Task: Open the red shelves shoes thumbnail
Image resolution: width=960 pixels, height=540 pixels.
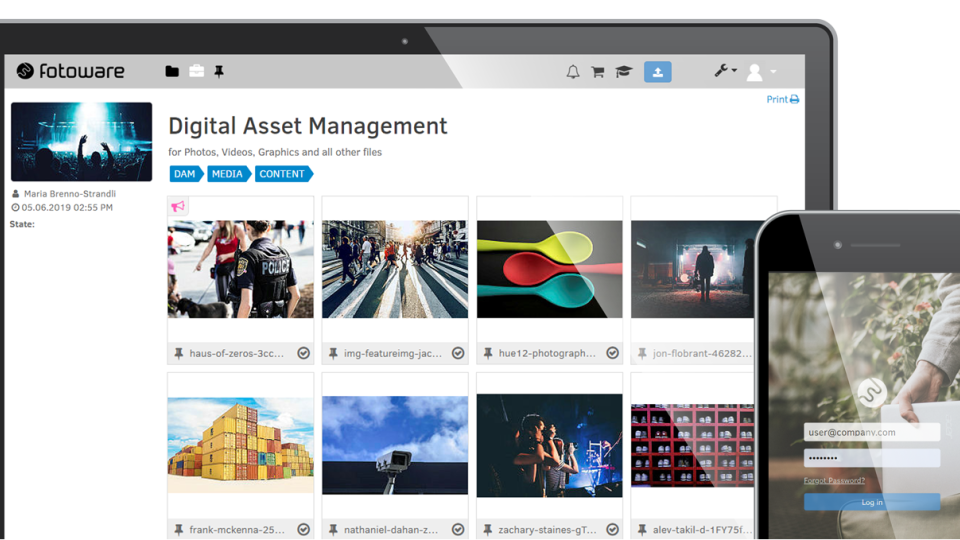Action: point(693,445)
